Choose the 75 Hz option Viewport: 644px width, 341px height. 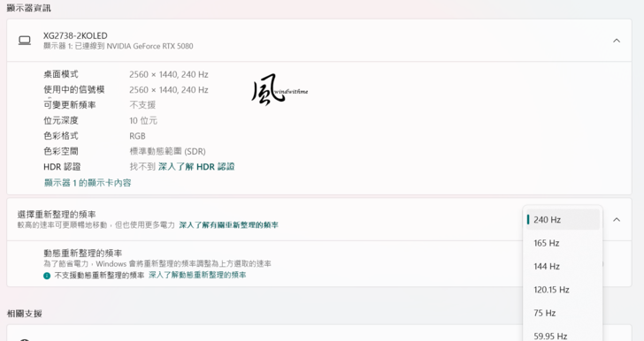[563, 313]
